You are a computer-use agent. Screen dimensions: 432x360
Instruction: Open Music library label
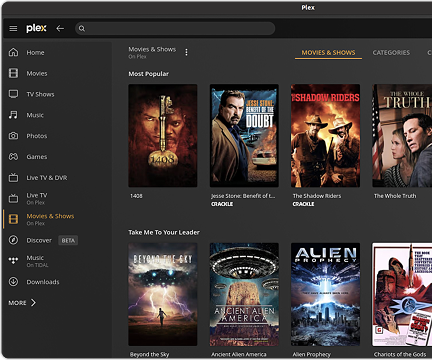[35, 115]
